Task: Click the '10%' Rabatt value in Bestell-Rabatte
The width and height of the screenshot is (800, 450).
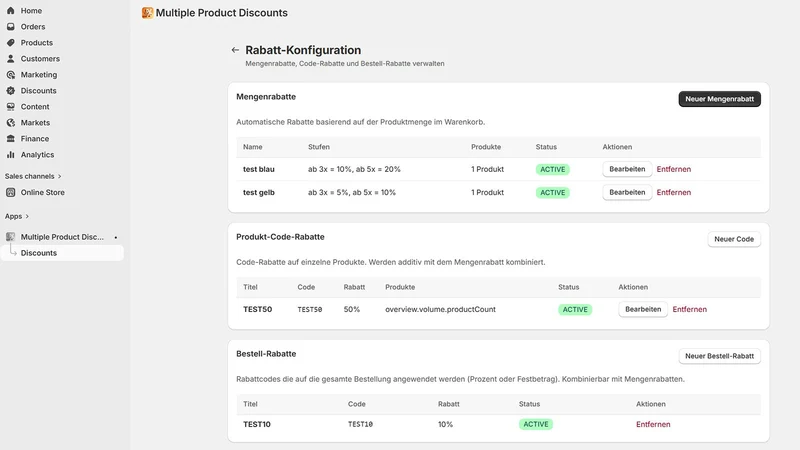Action: [445, 424]
